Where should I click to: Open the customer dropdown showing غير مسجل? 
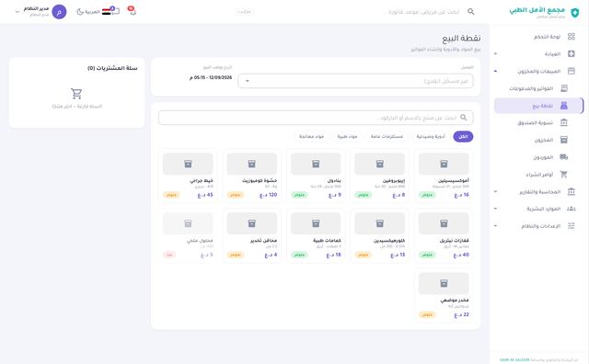click(355, 81)
